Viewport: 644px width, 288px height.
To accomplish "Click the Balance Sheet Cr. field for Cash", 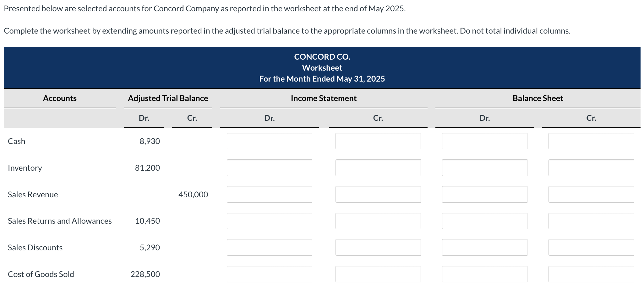I will (591, 141).
